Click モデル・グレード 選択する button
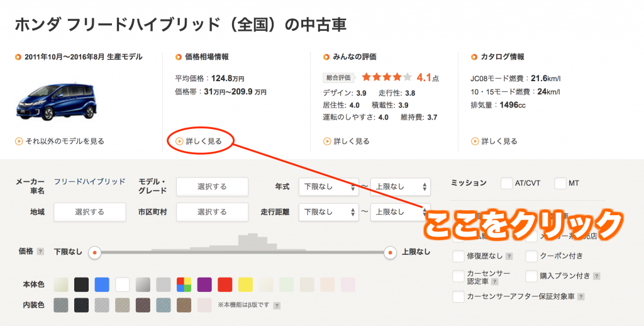Screen dimensions: 644x326 [213, 187]
